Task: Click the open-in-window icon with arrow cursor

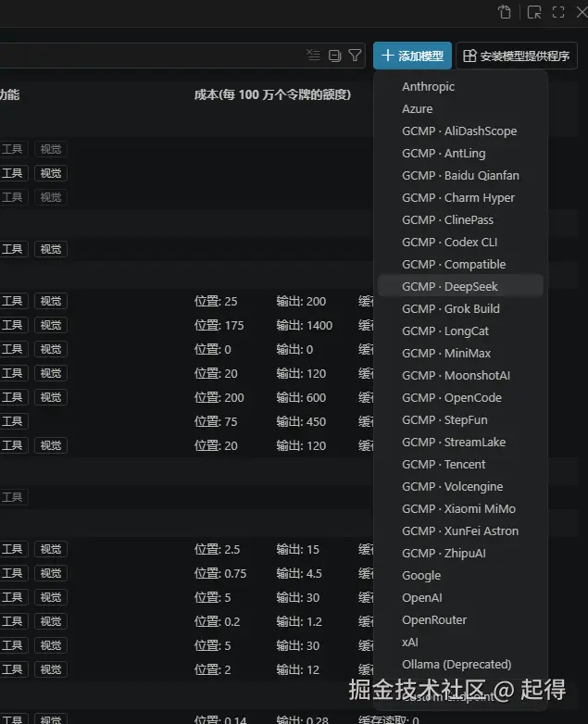Action: coord(534,12)
